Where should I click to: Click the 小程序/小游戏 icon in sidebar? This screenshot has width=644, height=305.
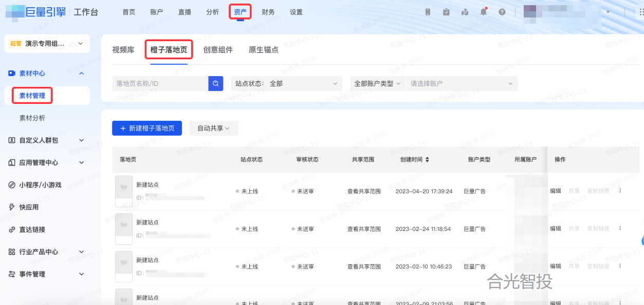(12, 185)
